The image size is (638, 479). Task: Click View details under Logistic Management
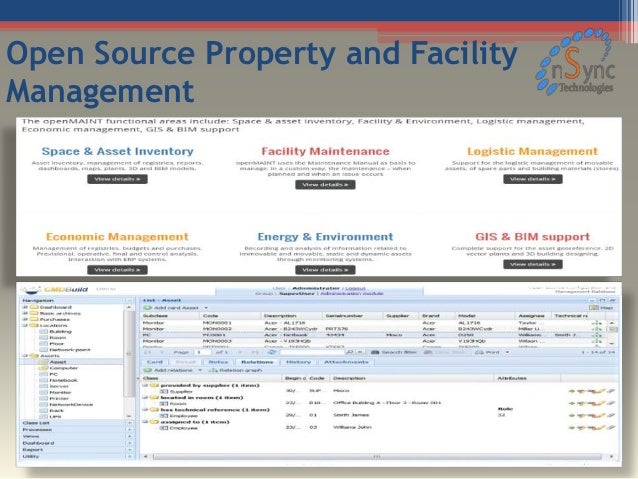tap(533, 179)
